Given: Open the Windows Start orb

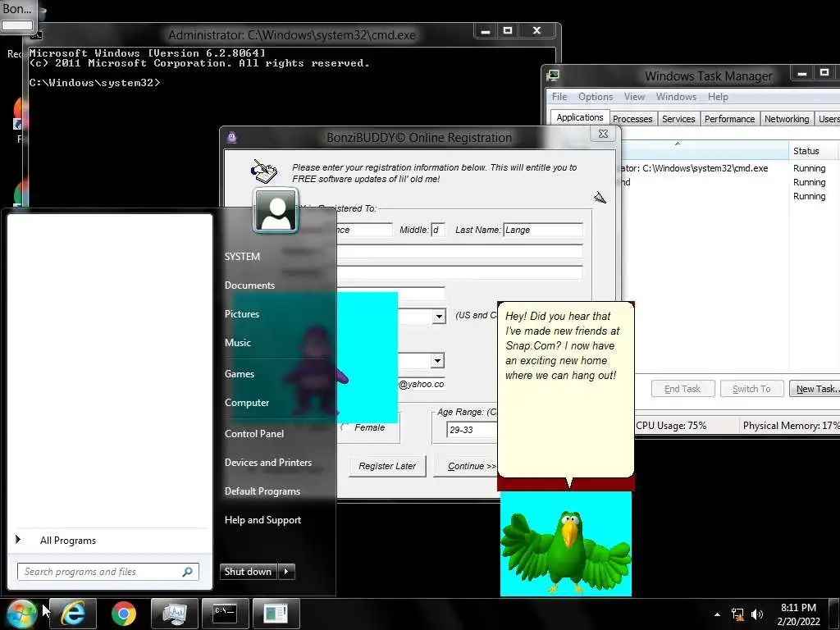Looking at the screenshot, I should click(21, 614).
